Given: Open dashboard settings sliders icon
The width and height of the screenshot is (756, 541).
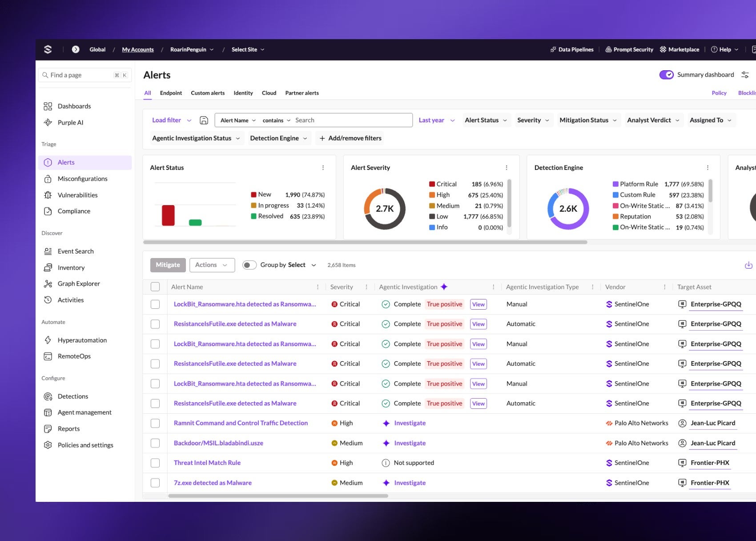Looking at the screenshot, I should [x=745, y=75].
